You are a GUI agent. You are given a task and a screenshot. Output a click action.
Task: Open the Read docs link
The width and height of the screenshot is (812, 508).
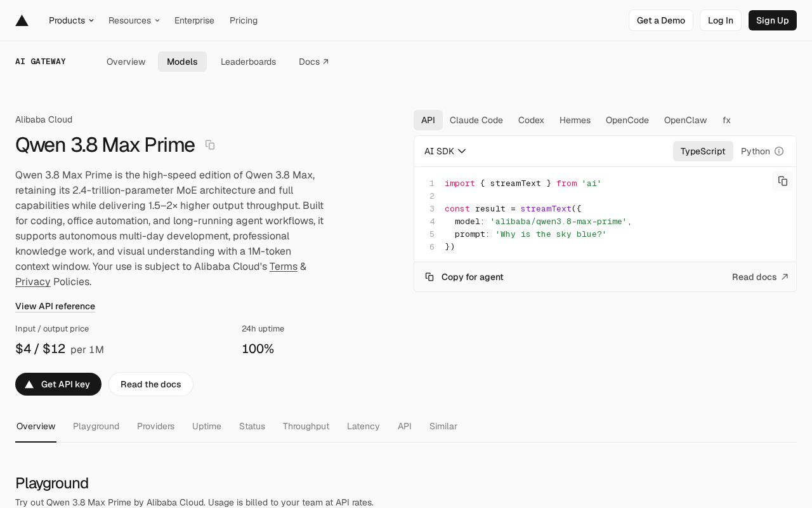click(x=760, y=277)
